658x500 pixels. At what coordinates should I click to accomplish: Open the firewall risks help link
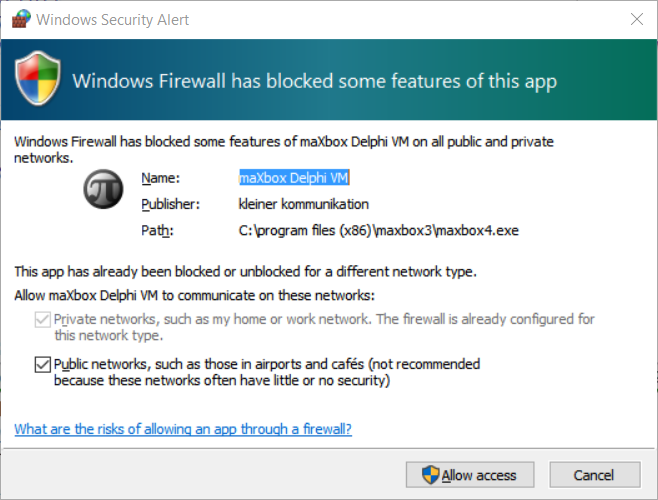pyautogui.click(x=183, y=429)
